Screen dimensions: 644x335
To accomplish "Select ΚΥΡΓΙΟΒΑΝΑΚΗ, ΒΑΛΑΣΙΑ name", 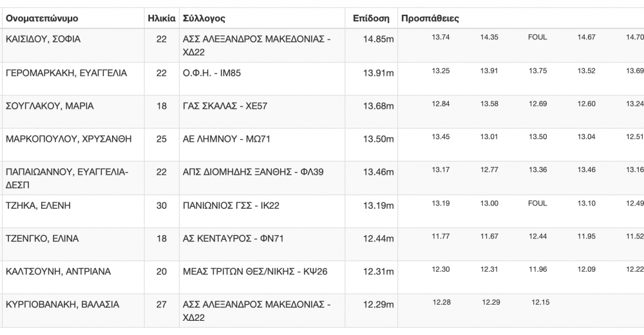I will 62,305.
